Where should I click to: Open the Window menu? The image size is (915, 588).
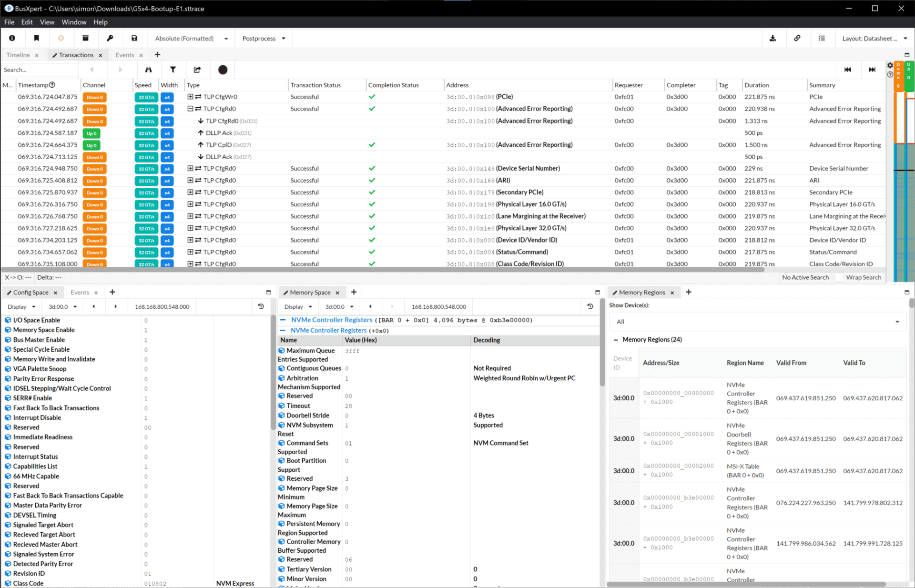tap(74, 22)
